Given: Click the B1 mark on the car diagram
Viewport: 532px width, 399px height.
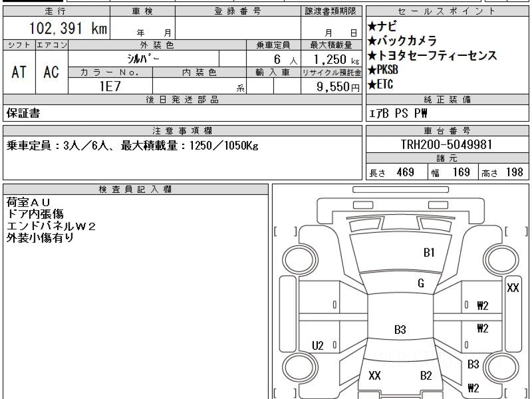Looking at the screenshot, I should click(x=429, y=253).
